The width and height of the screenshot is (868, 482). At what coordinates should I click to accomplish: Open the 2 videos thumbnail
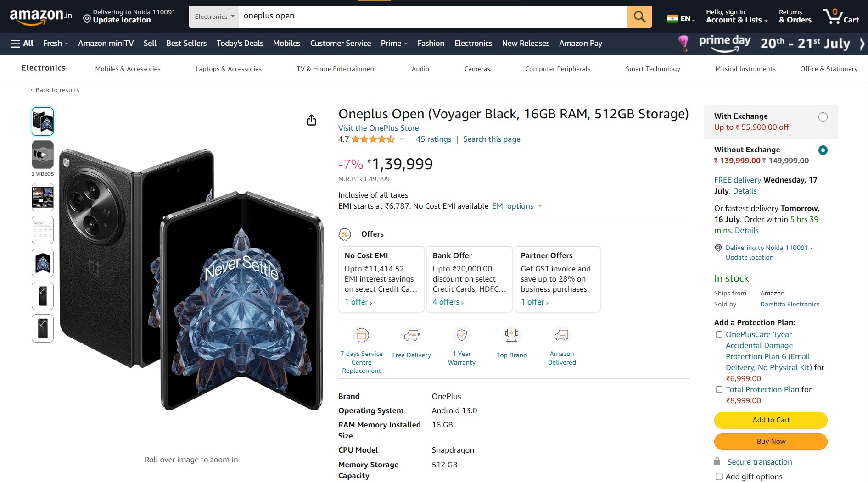click(x=43, y=155)
